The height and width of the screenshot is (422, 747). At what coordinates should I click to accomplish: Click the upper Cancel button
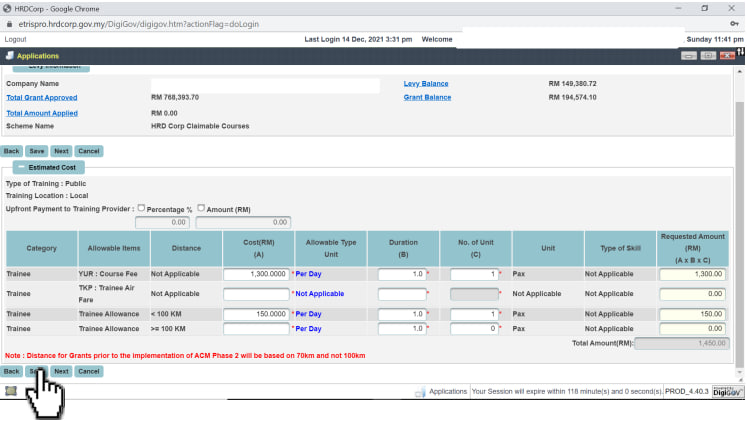pos(89,151)
